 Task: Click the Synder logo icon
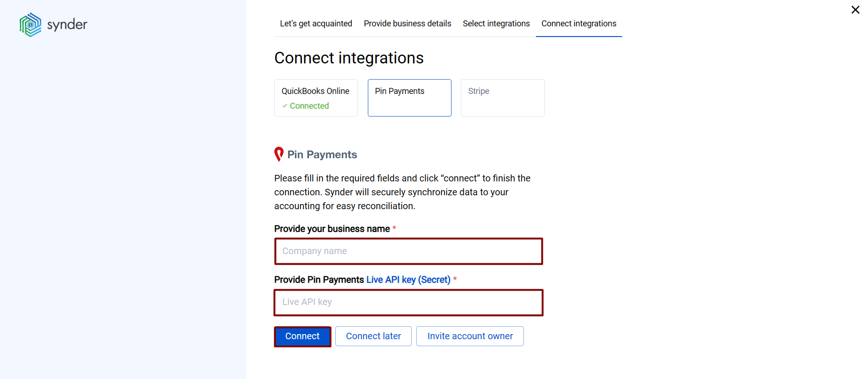[x=31, y=24]
